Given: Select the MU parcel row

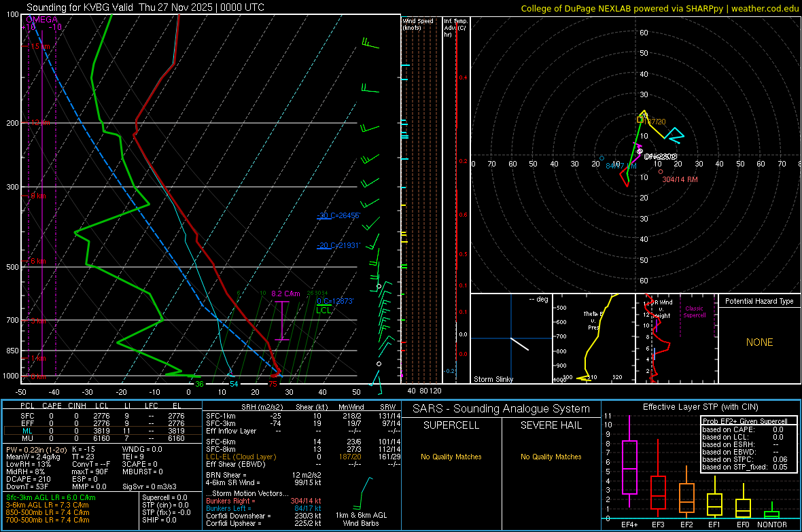Looking at the screenshot, I should 103,438.
